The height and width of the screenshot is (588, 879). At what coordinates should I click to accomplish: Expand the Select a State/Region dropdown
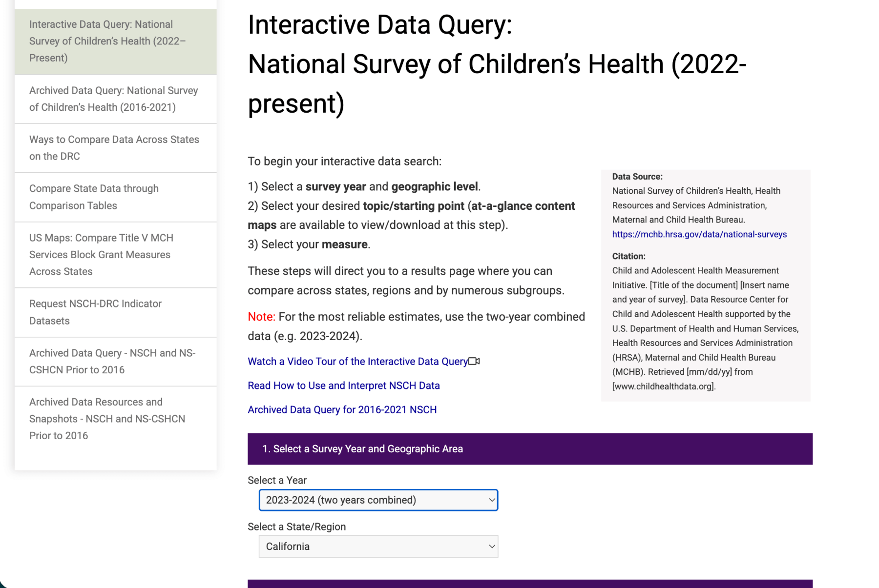[x=378, y=547]
